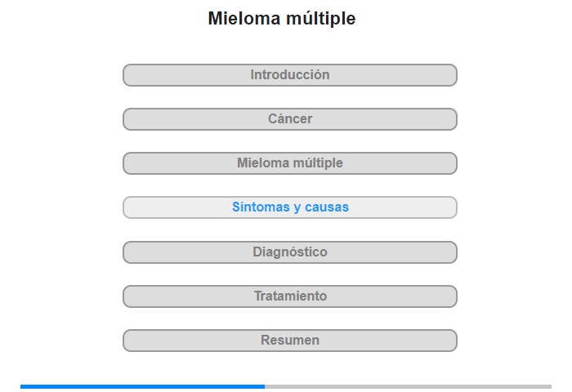Screen dimensions: 572x392
Task: Navigate to Diagnóstico from the chapter list
Action: click(x=289, y=252)
